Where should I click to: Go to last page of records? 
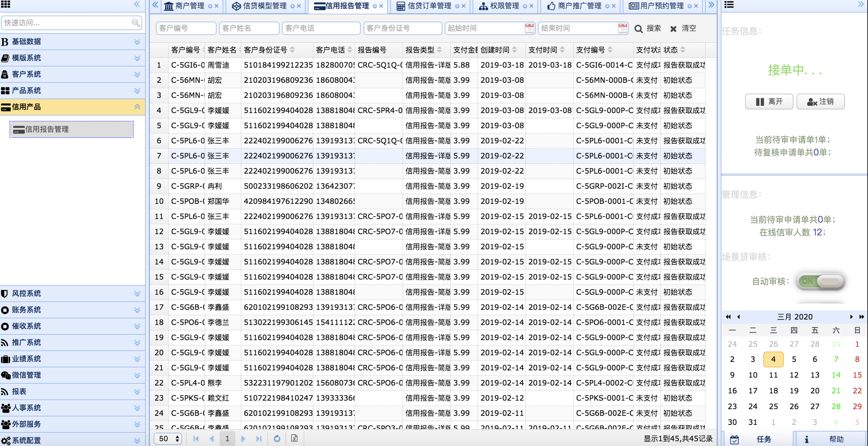[x=258, y=438]
